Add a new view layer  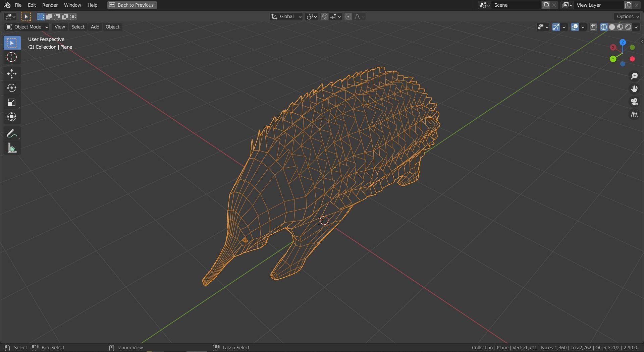(628, 5)
